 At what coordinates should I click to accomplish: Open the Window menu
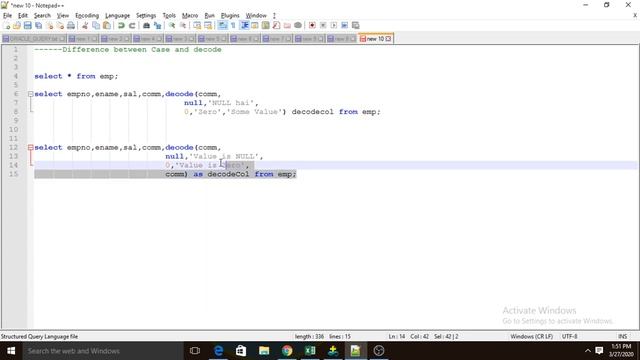[256, 16]
